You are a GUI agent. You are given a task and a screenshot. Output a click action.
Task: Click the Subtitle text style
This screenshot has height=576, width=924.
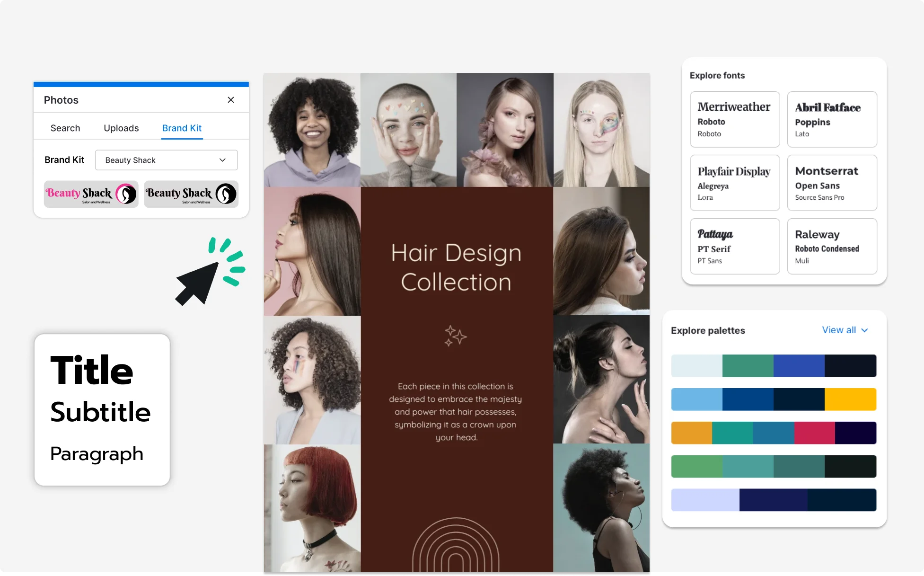tap(100, 412)
